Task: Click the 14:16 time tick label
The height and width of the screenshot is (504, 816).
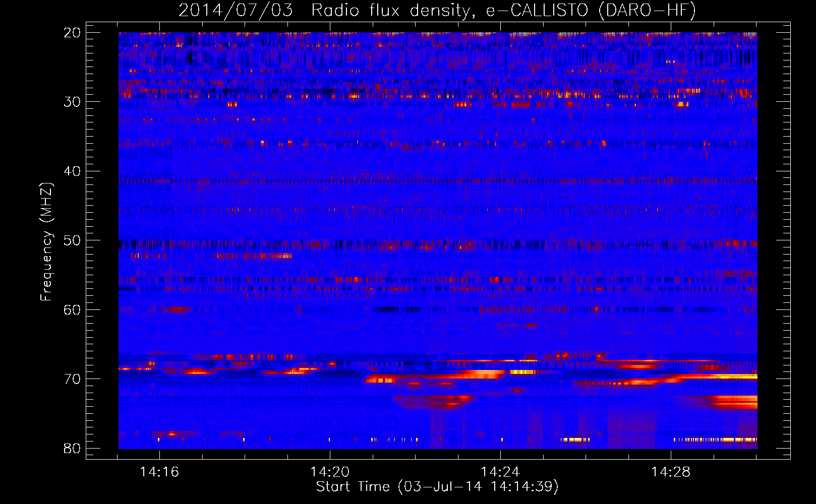Action: [x=159, y=472]
